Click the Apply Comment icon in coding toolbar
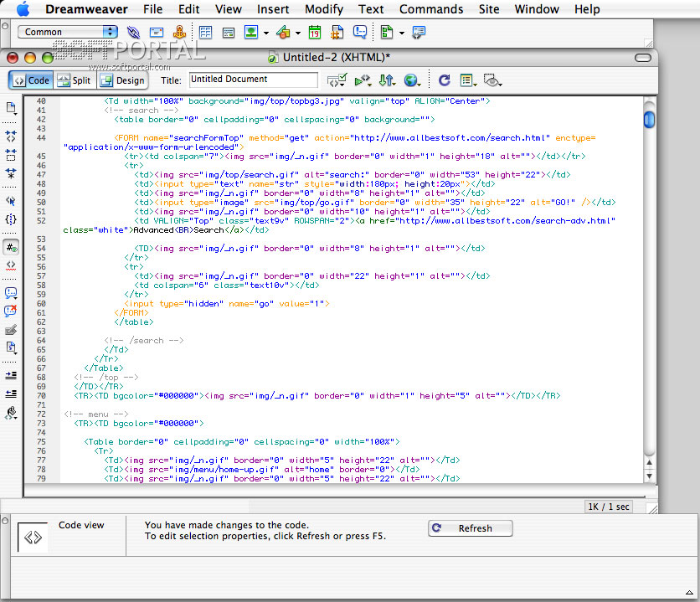700x602 pixels. (11, 293)
